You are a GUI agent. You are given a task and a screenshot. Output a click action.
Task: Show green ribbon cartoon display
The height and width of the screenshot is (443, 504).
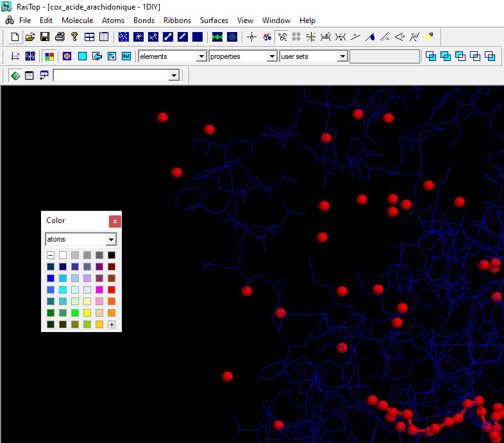(217, 37)
